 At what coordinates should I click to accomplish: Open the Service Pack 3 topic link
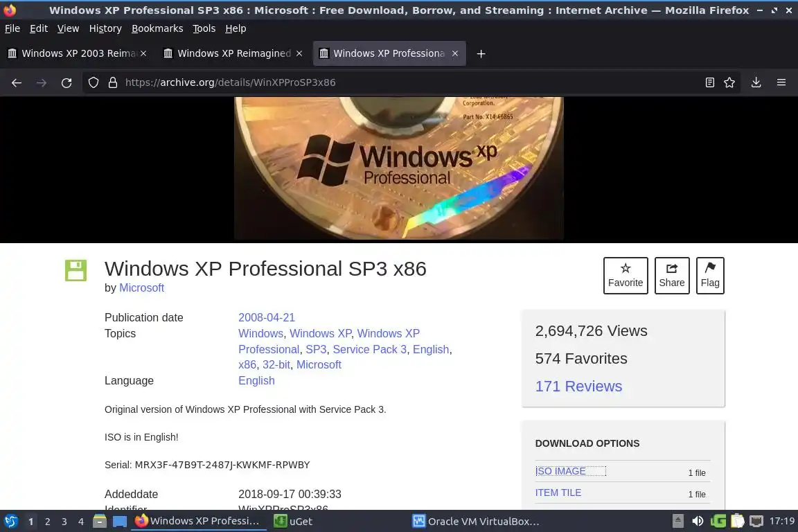pos(369,349)
